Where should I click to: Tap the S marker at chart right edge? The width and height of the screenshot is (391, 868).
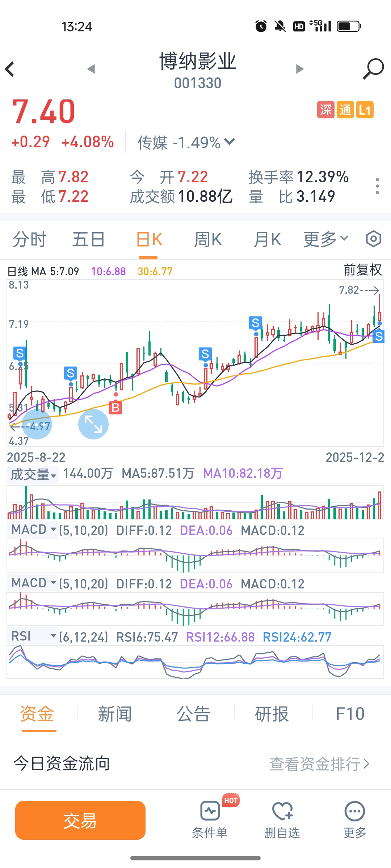coord(379,336)
